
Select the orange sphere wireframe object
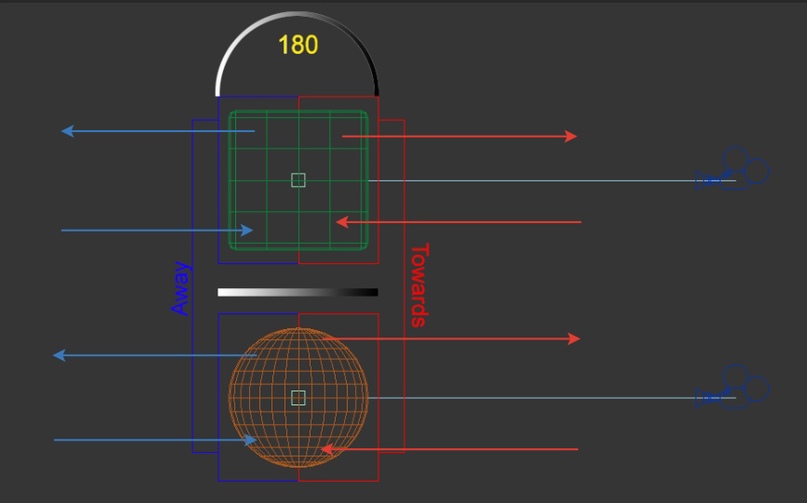(x=299, y=398)
